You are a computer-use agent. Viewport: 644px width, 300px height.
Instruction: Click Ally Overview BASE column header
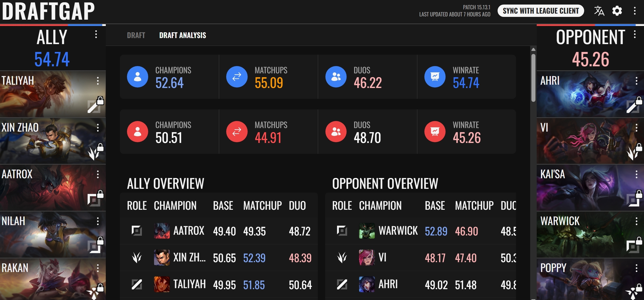pyautogui.click(x=223, y=205)
